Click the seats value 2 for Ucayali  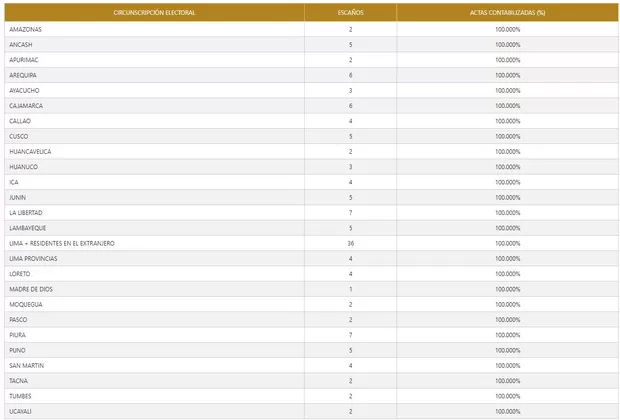coord(350,412)
